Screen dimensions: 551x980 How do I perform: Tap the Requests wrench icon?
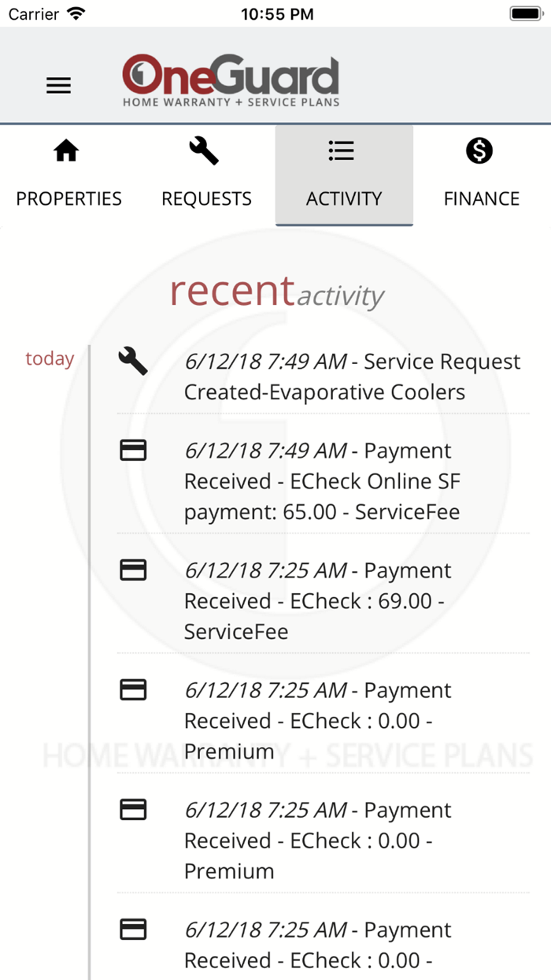coord(204,150)
